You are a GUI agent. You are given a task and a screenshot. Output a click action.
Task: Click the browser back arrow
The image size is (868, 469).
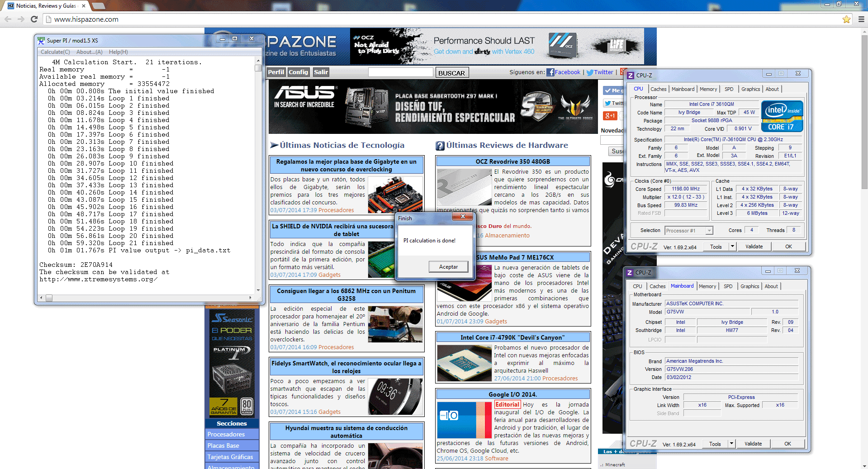tap(8, 19)
